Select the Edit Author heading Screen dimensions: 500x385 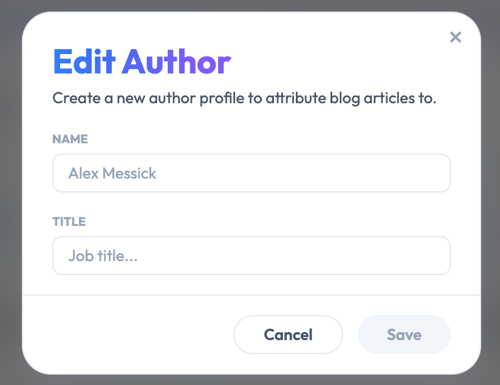point(142,62)
